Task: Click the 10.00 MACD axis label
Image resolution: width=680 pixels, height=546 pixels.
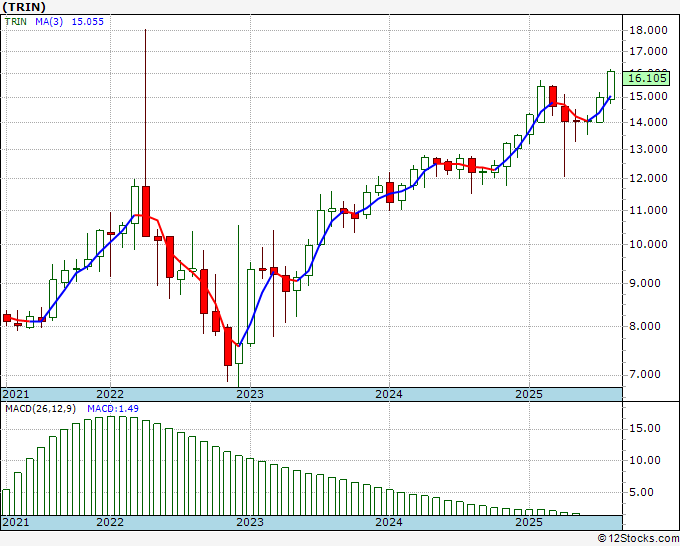Action: [x=644, y=461]
